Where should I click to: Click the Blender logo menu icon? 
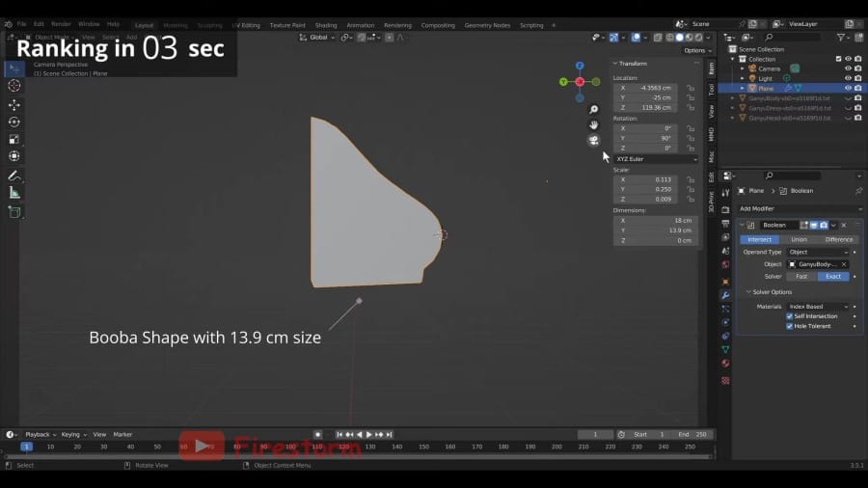(8, 24)
